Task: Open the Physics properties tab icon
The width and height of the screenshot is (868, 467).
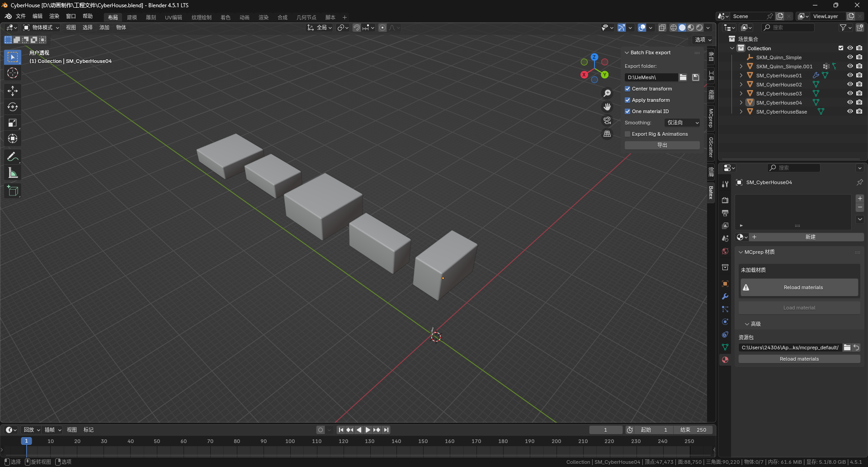Action: [x=725, y=322]
